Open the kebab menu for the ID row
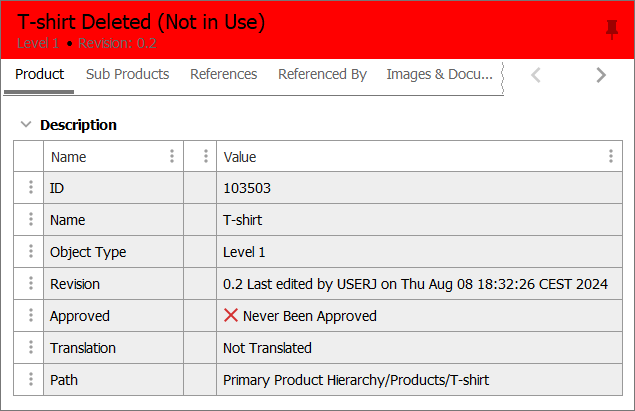The width and height of the screenshot is (635, 411). point(31,187)
